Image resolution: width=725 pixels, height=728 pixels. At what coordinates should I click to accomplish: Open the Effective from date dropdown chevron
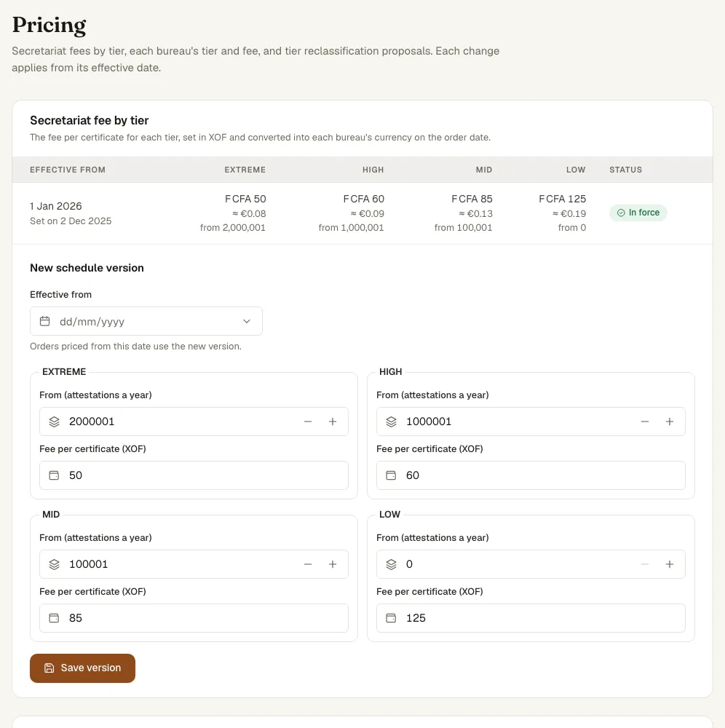247,321
